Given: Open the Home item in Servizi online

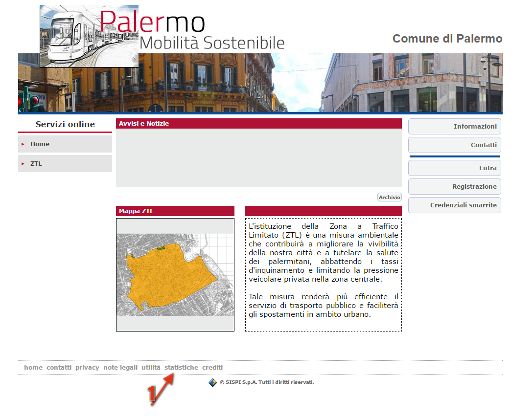Looking at the screenshot, I should click(x=65, y=144).
